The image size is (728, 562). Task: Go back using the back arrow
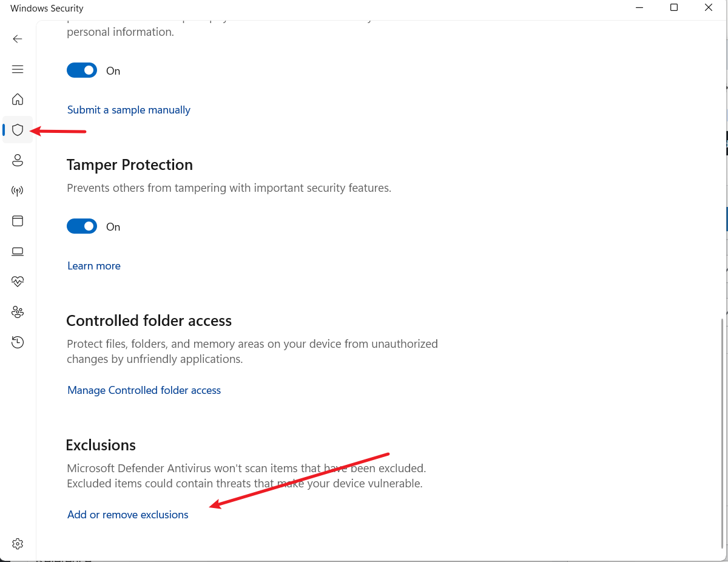pos(18,39)
